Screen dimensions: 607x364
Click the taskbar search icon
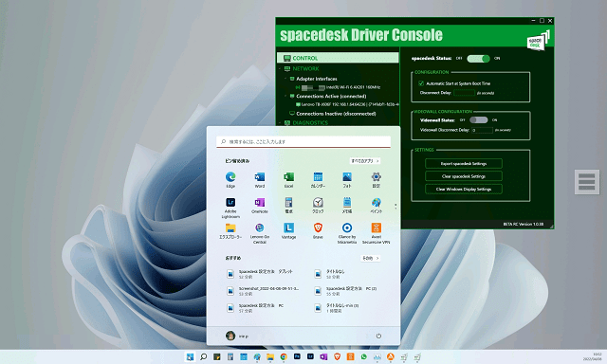203,356
